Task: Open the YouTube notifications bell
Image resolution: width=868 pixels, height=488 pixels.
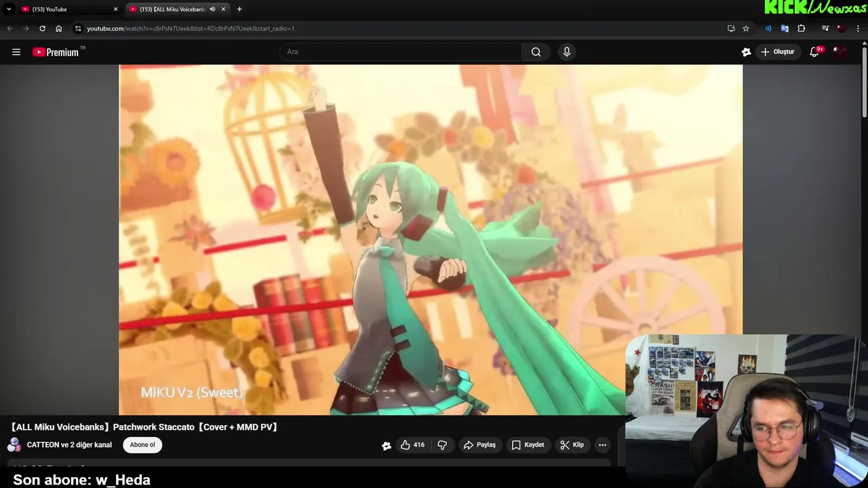Action: [814, 52]
